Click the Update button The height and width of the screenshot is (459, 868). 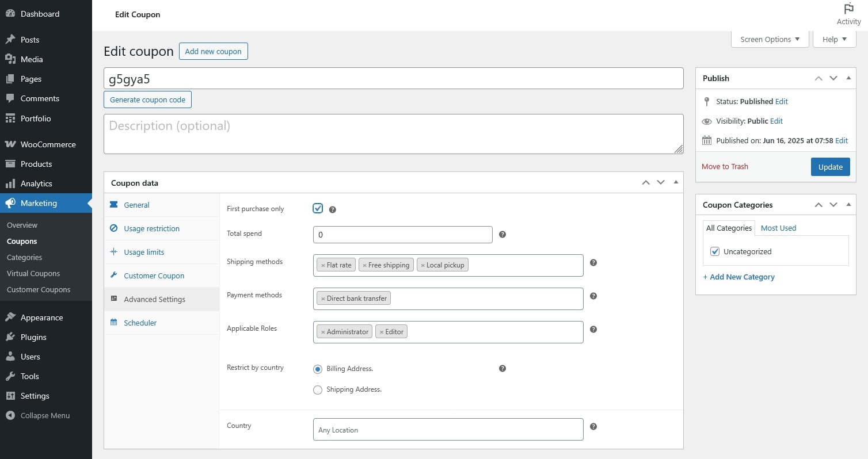coord(830,167)
